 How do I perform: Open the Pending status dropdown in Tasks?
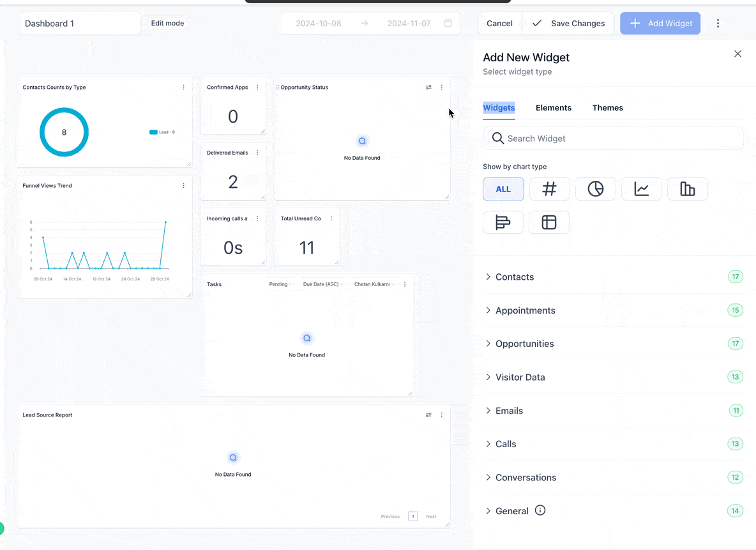click(x=280, y=284)
